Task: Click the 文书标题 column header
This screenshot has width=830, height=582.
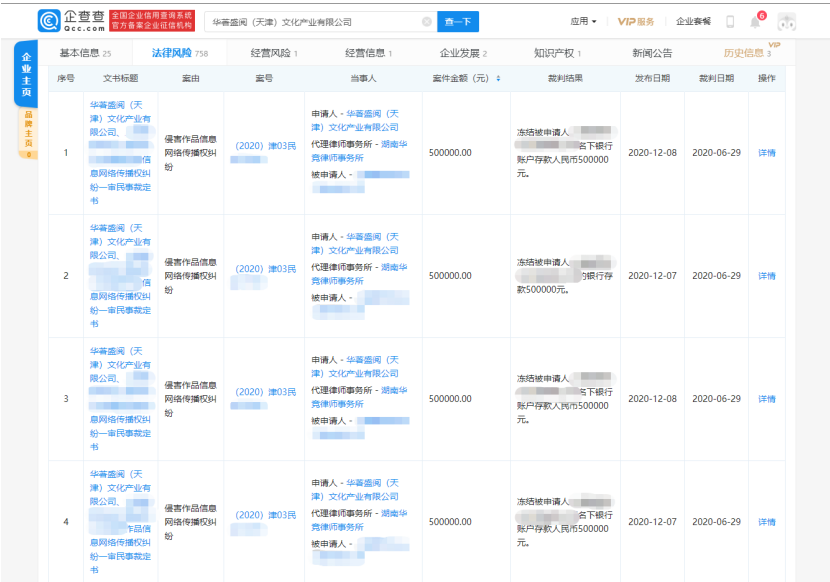Action: tap(121, 78)
